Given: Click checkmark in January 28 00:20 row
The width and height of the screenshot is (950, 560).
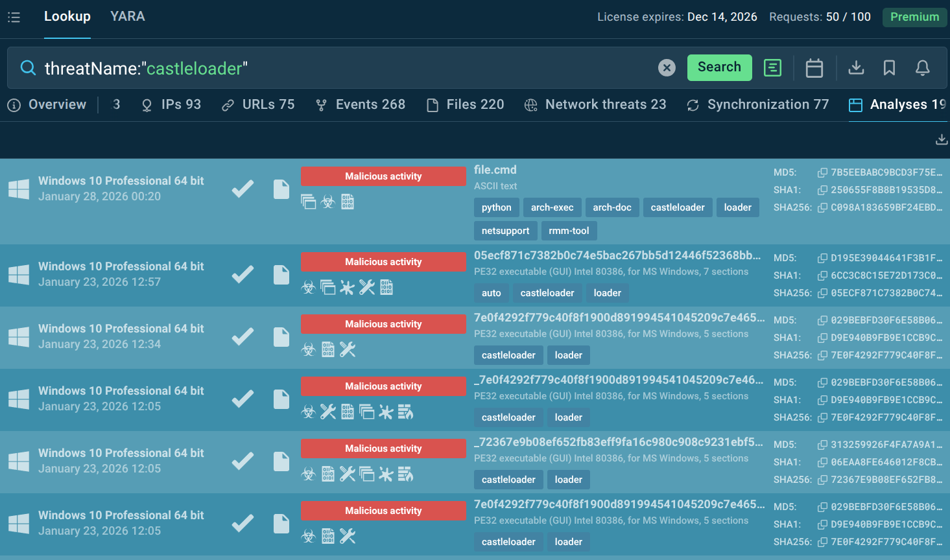Looking at the screenshot, I should pos(243,189).
